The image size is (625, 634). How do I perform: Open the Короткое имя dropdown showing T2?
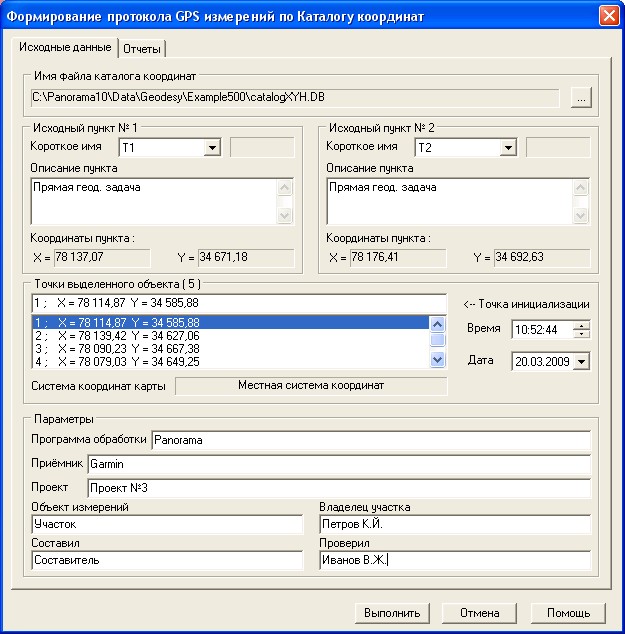[x=507, y=148]
